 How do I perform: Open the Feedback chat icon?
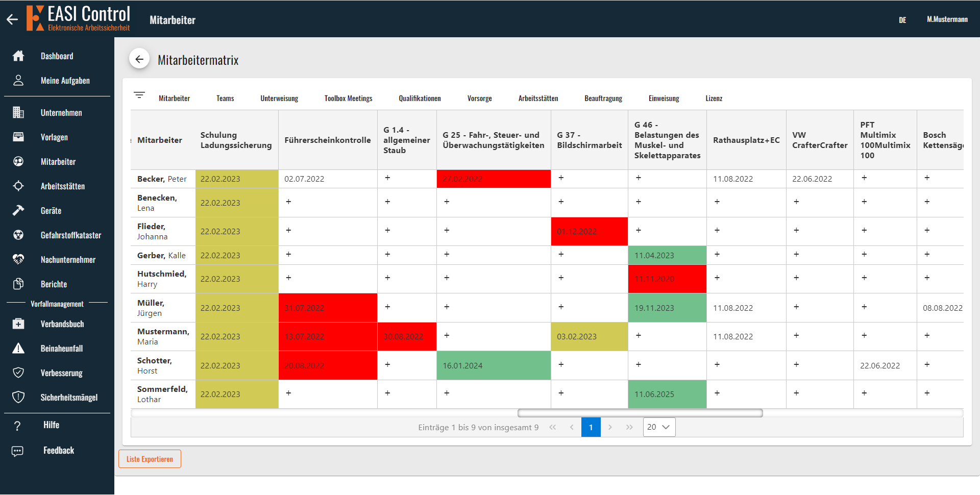(18, 451)
